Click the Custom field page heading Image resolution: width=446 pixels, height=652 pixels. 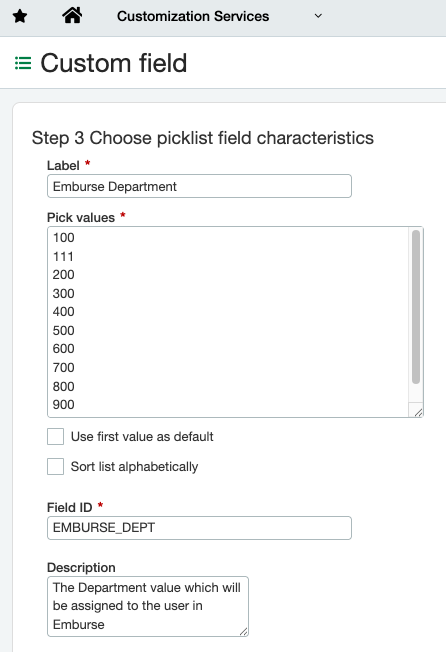[113, 63]
